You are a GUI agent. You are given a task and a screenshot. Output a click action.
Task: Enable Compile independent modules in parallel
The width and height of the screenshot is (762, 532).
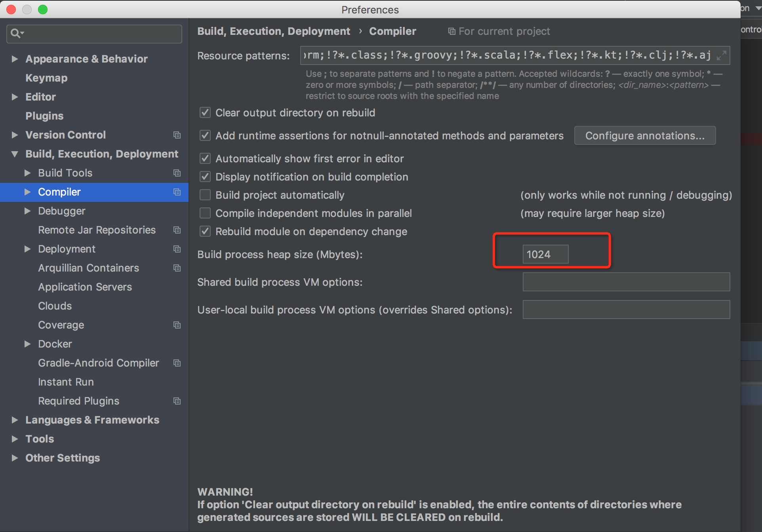coord(205,213)
